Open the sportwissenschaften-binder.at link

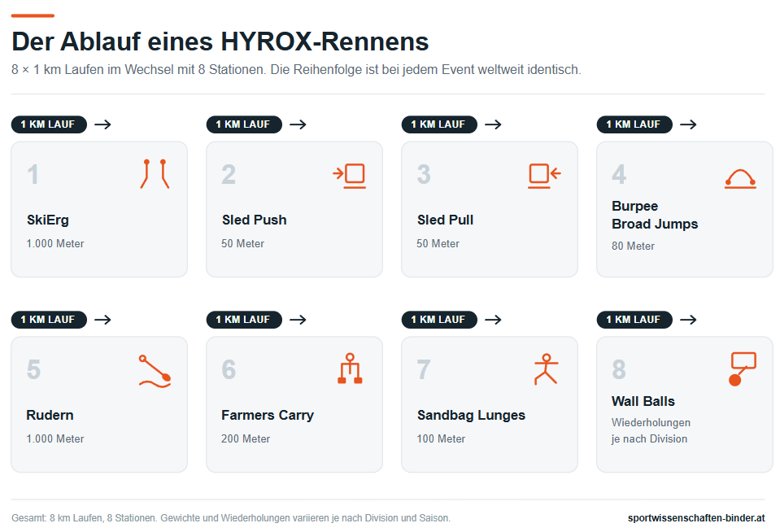tap(696, 517)
